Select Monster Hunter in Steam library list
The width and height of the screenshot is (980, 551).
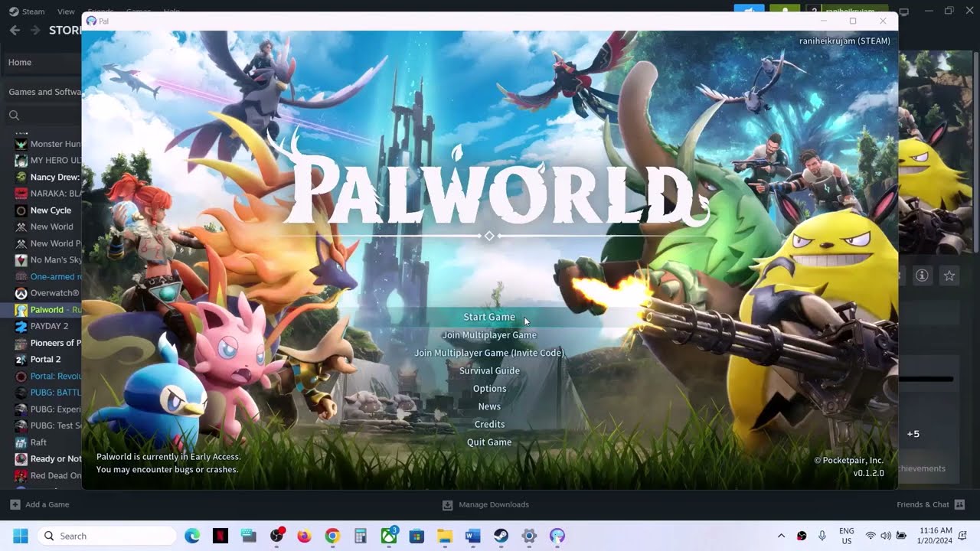[x=48, y=144]
